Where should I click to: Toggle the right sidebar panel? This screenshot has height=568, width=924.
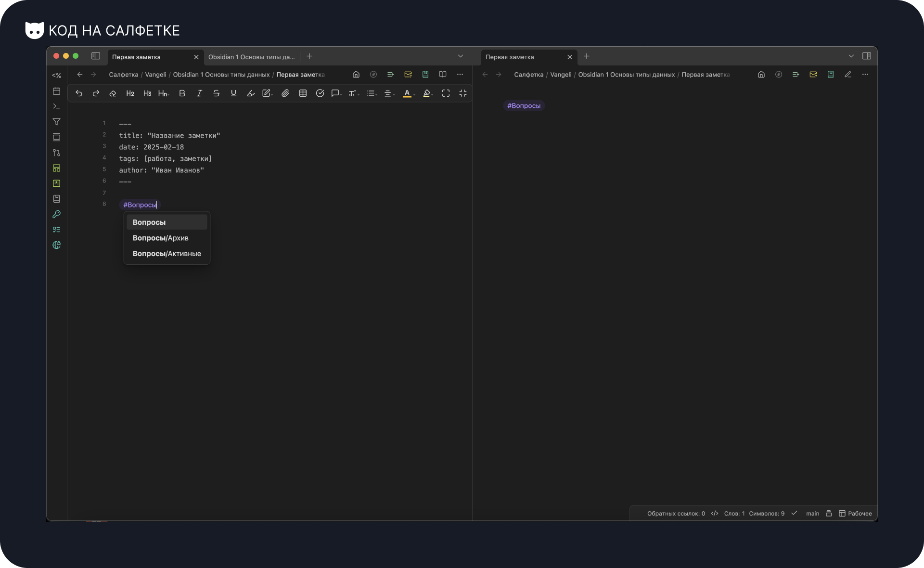pos(867,56)
